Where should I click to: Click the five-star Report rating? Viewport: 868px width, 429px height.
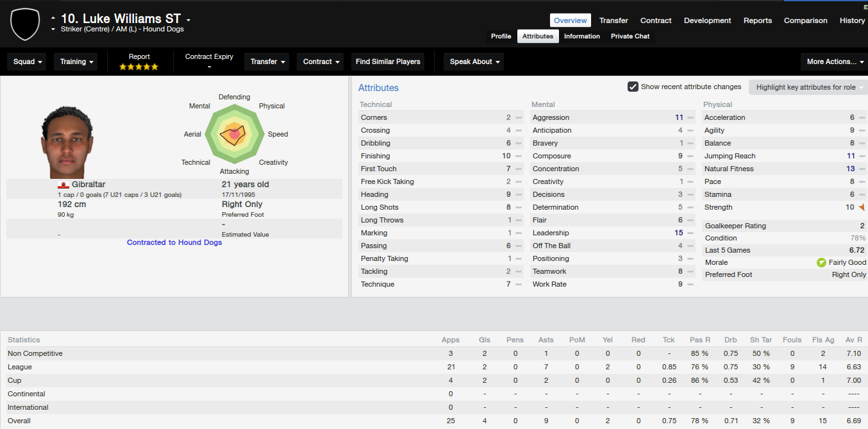point(139,67)
